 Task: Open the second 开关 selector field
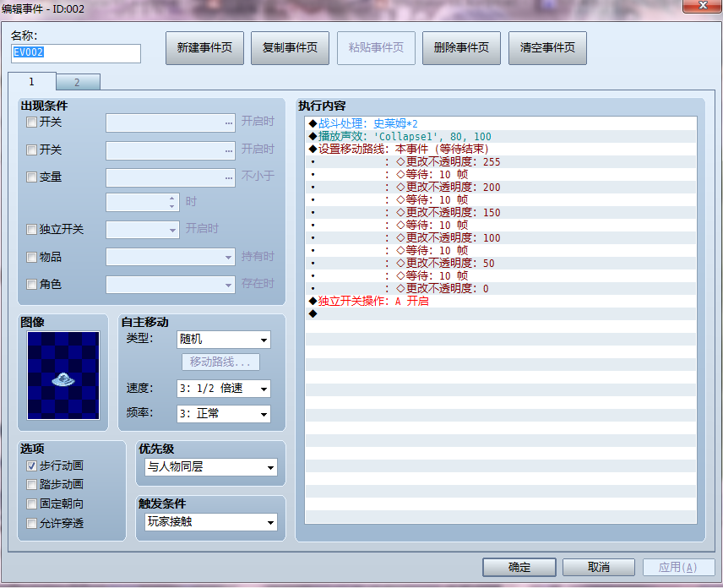click(171, 151)
